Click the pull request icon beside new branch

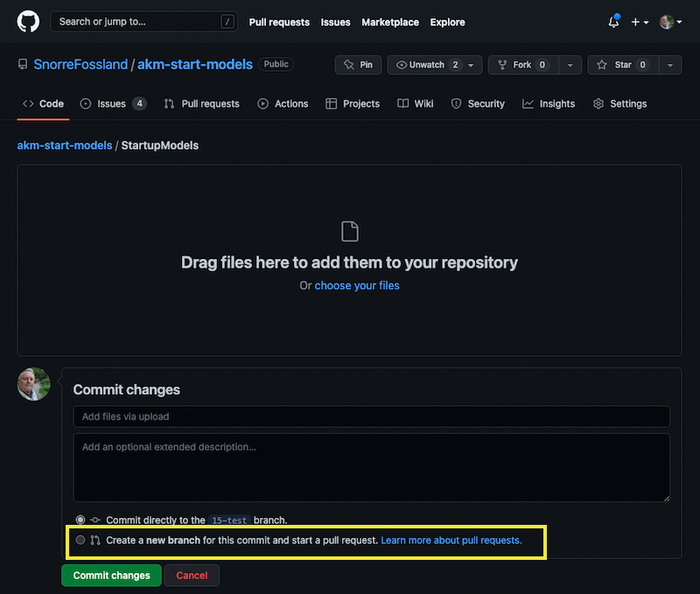(95, 540)
